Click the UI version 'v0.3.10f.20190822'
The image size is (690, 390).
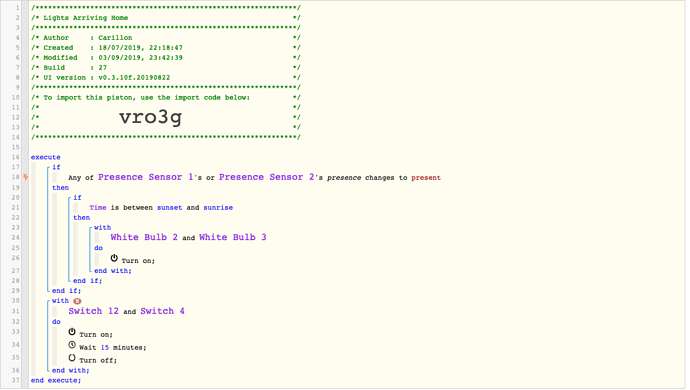(x=134, y=77)
